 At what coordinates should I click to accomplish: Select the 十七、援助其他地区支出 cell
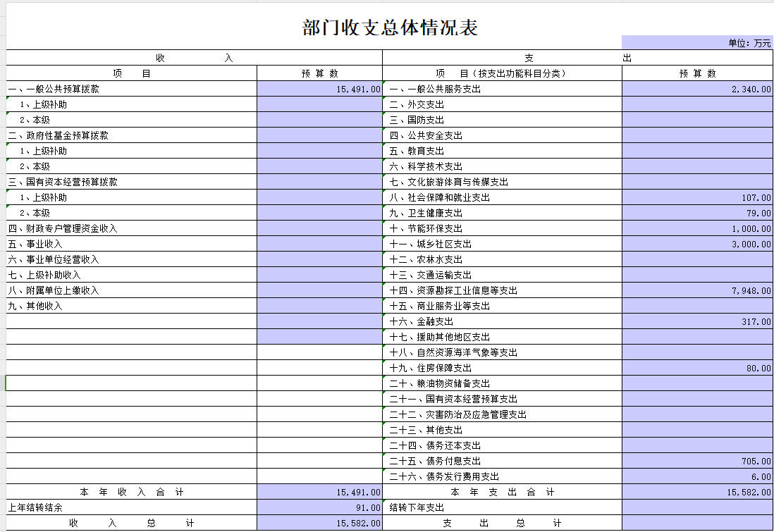(x=502, y=337)
